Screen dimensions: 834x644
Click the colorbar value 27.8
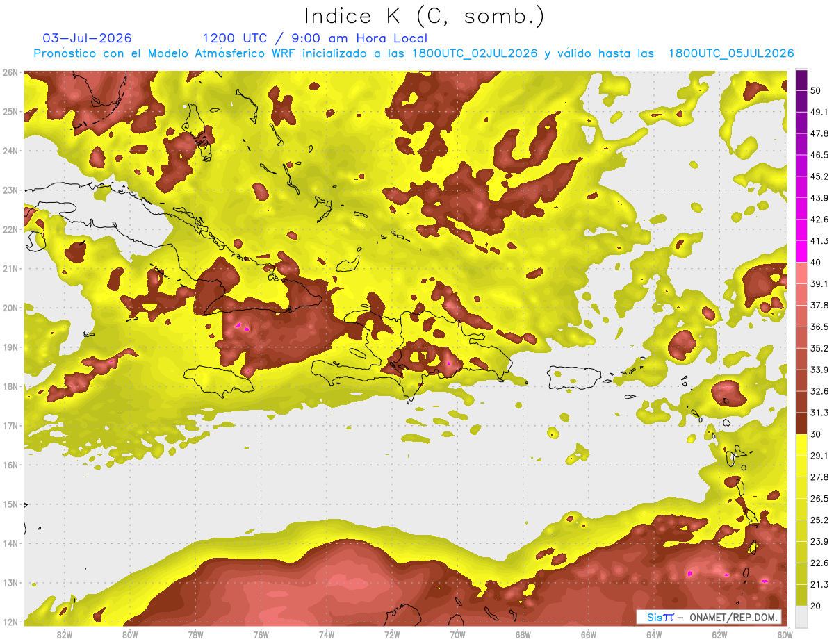819,477
